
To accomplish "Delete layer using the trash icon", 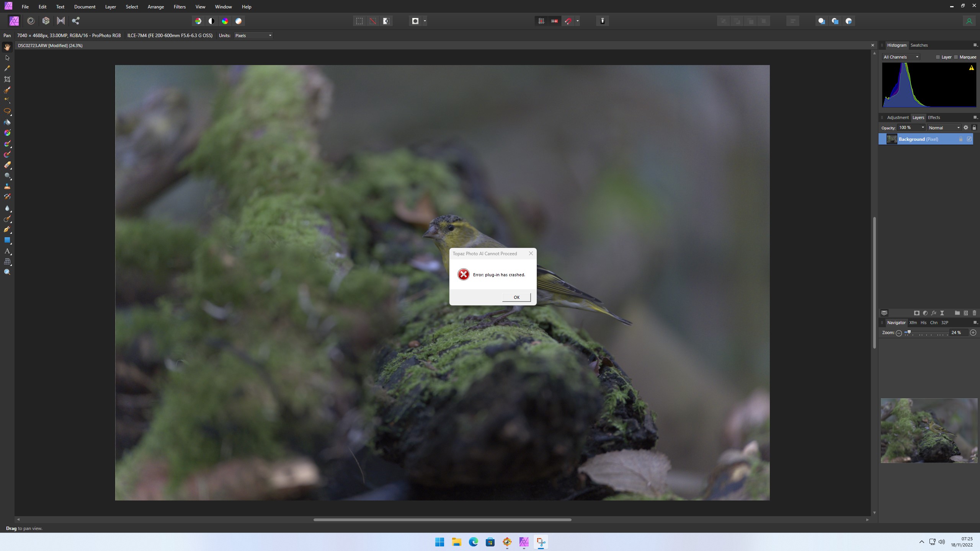I will click(974, 313).
